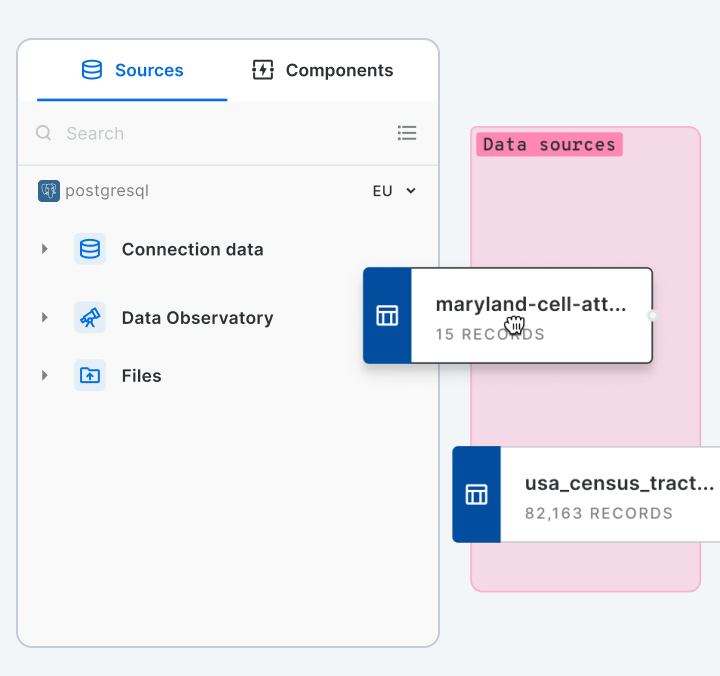Expand the Files section arrow
Viewport: 720px width, 676px height.
[x=45, y=376]
